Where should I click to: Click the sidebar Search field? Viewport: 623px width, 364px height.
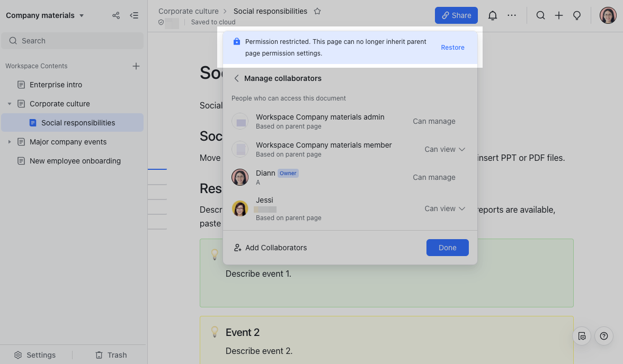[x=72, y=41]
